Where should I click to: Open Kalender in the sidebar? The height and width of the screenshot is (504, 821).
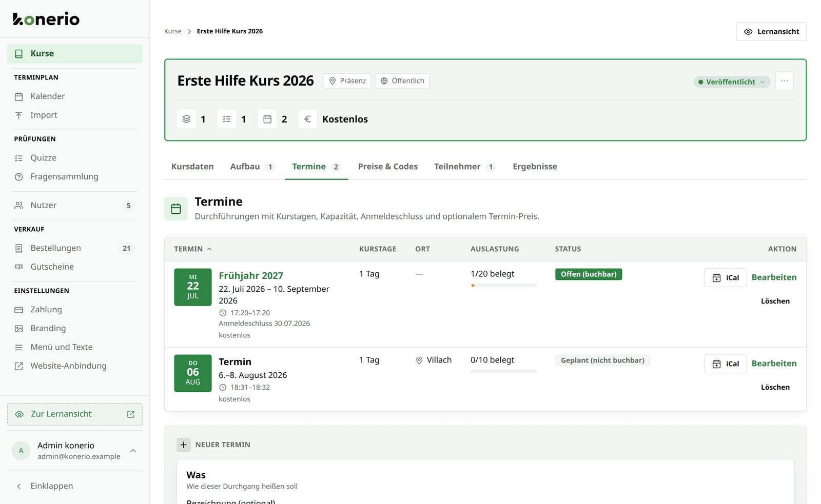coord(75,96)
